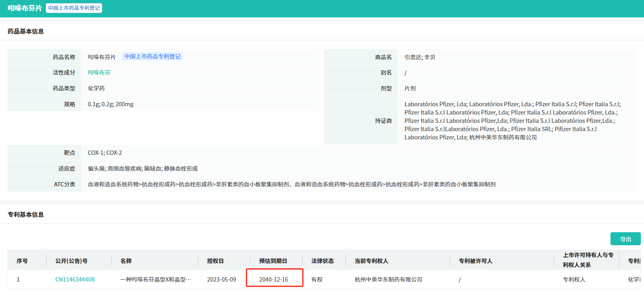
Task: Click the 吲哚布芬片 page title in header
Action: click(x=24, y=8)
